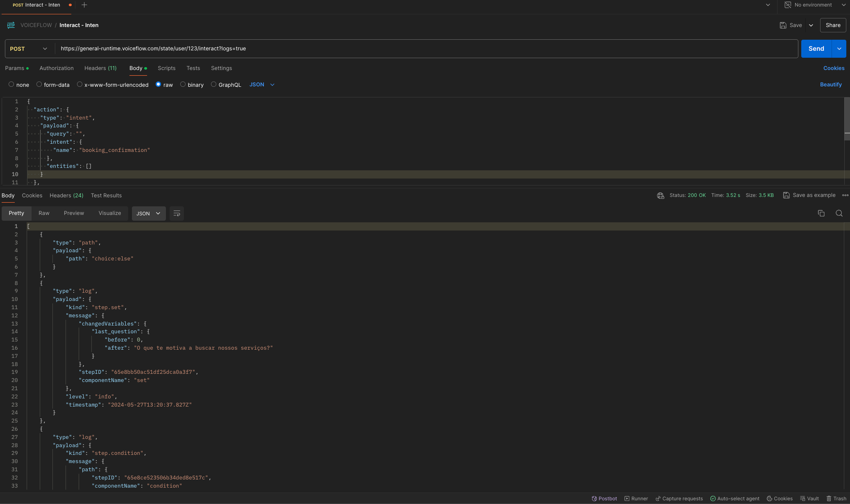Click the Status 200 OK indicator
Screen dimensions: 850x504
(687, 195)
